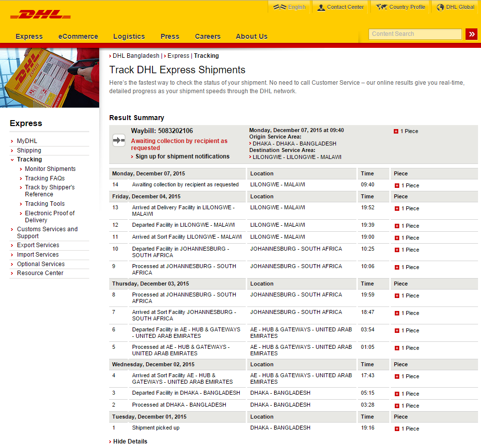481x448 pixels.
Task: Open the Press main menu
Action: coord(169,36)
